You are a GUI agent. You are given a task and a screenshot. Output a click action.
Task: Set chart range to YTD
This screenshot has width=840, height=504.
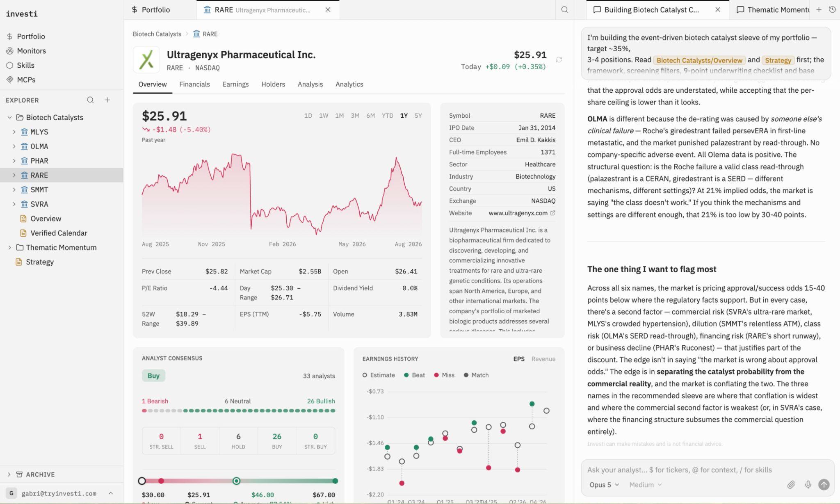[x=387, y=116]
